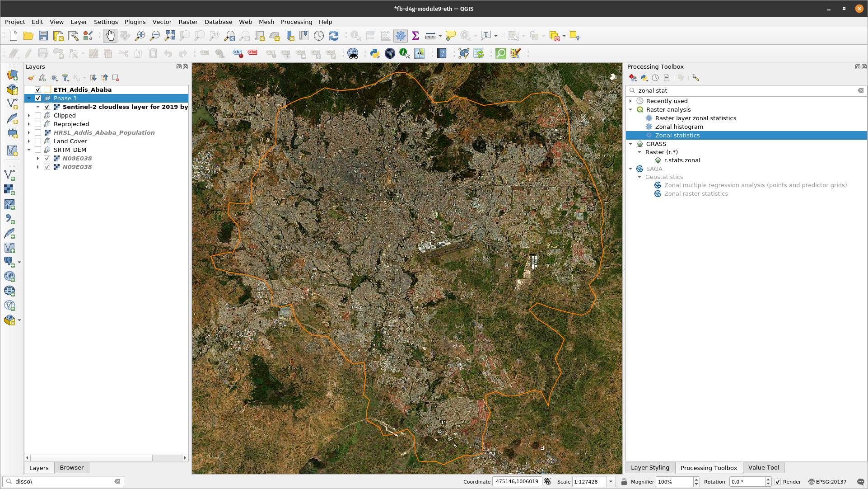
Task: Enable the Clipped group checkbox
Action: 38,115
